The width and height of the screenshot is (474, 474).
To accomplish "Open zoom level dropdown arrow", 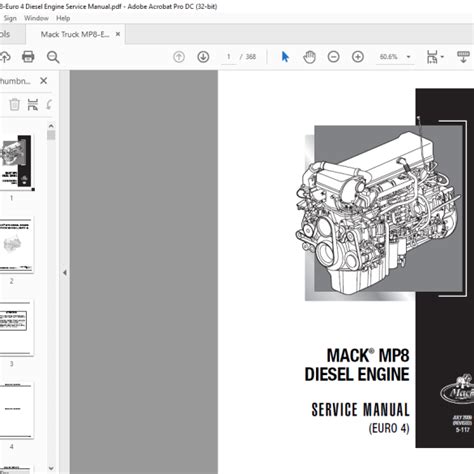I will 408,57.
